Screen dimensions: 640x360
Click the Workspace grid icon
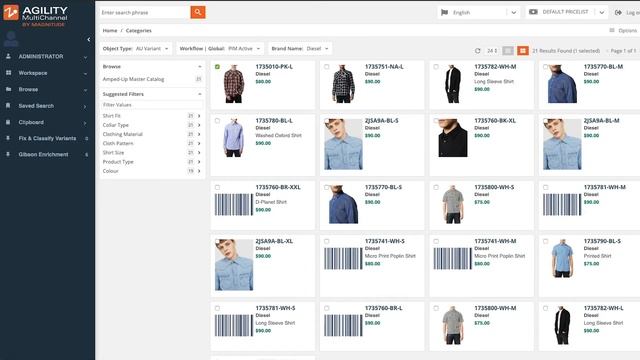tap(8, 73)
